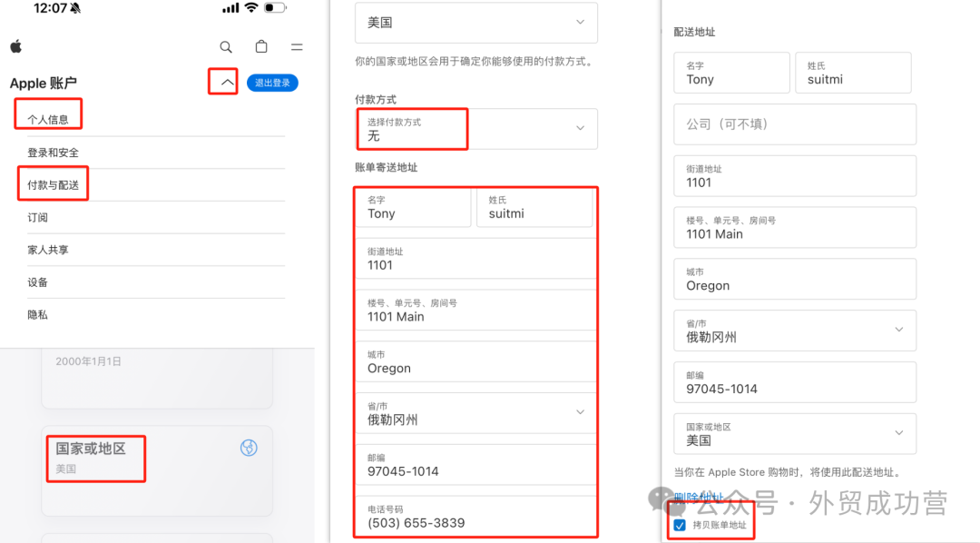Click the 删除地址 link
This screenshot has width=980, height=543.
(699, 498)
